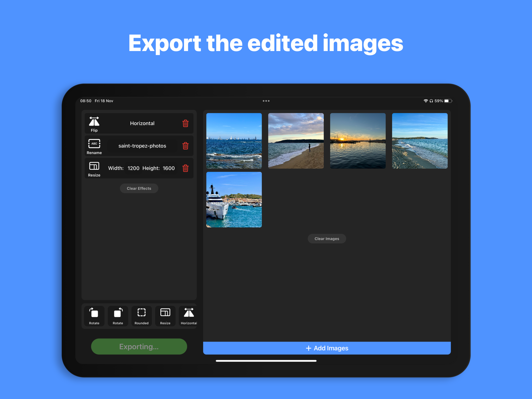Add a Resize effect from toolbar
Screen dimensions: 532x399
(x=165, y=316)
